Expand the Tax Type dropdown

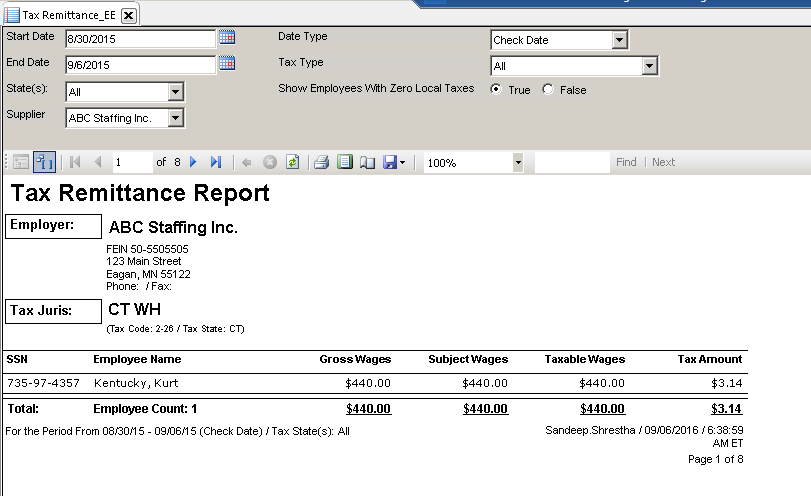[x=649, y=66]
